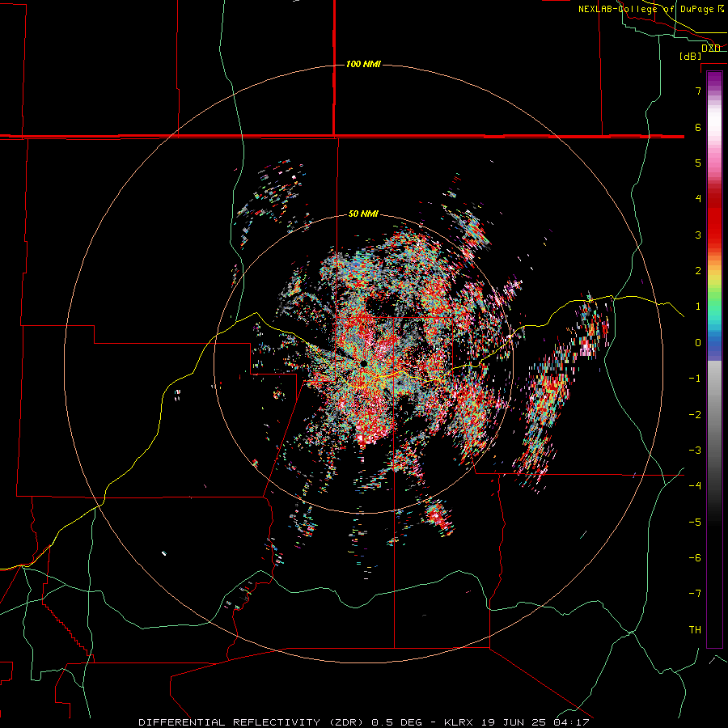
Task: Click the KLRX station identifier in the caption
Action: coord(459,722)
